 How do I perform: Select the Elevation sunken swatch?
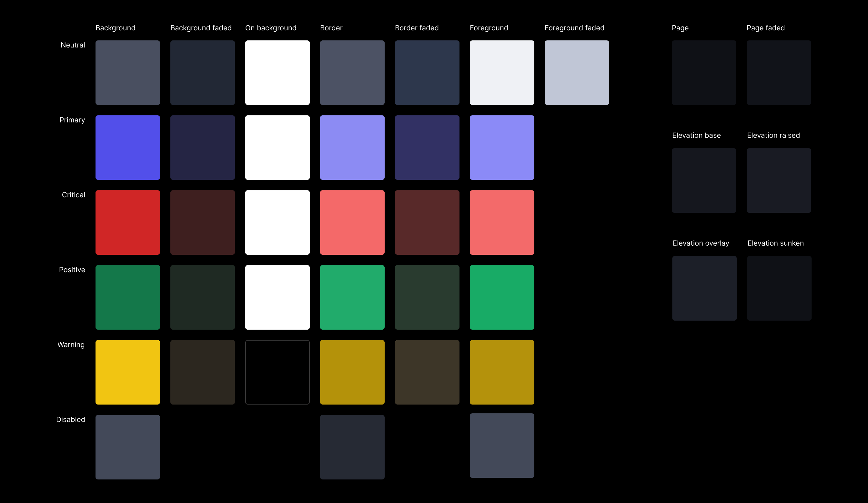tap(779, 288)
